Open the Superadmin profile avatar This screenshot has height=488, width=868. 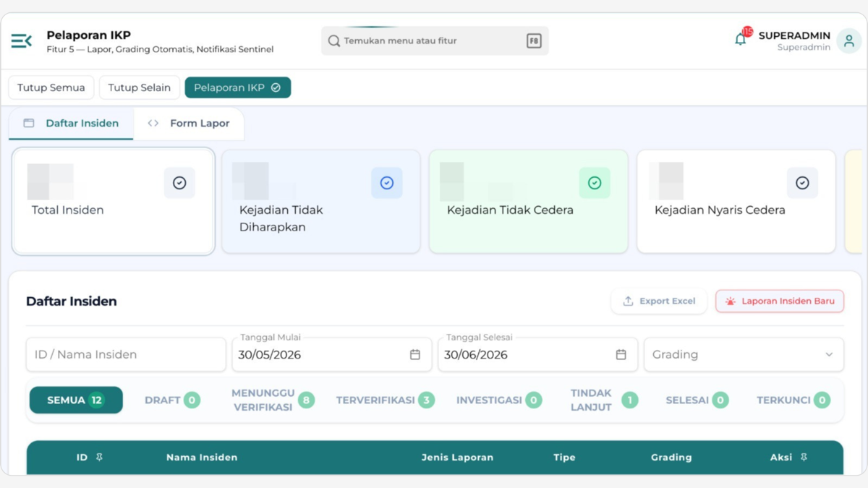849,41
